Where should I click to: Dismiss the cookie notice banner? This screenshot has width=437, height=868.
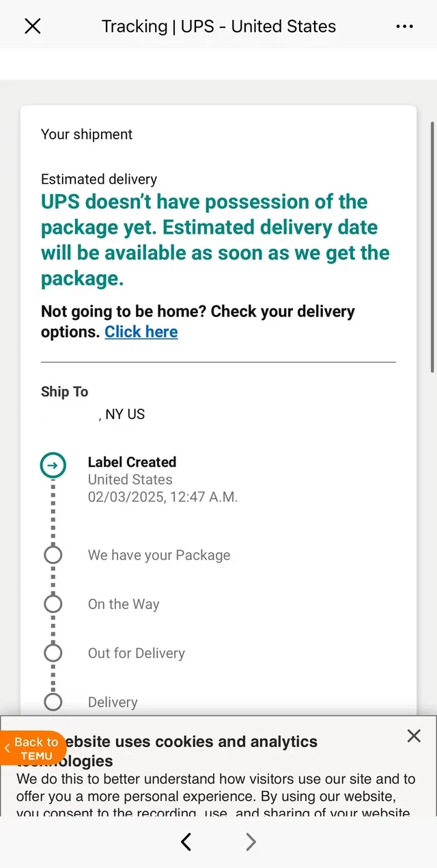(414, 735)
